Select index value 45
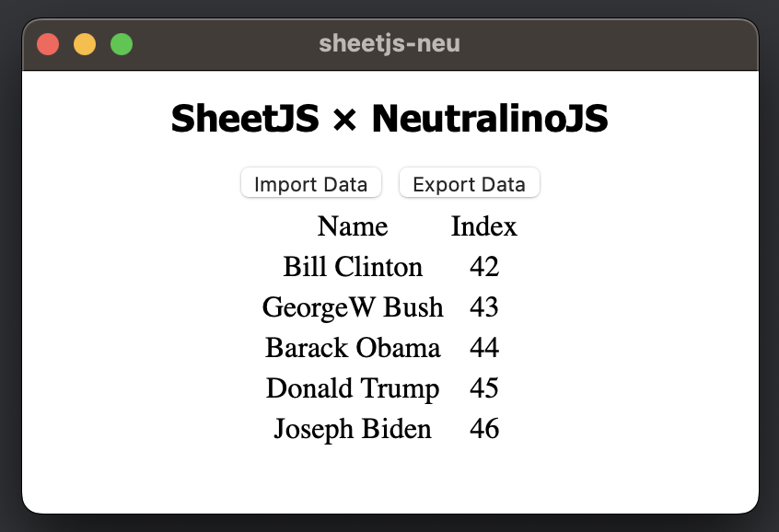This screenshot has height=532, width=779. 483,388
